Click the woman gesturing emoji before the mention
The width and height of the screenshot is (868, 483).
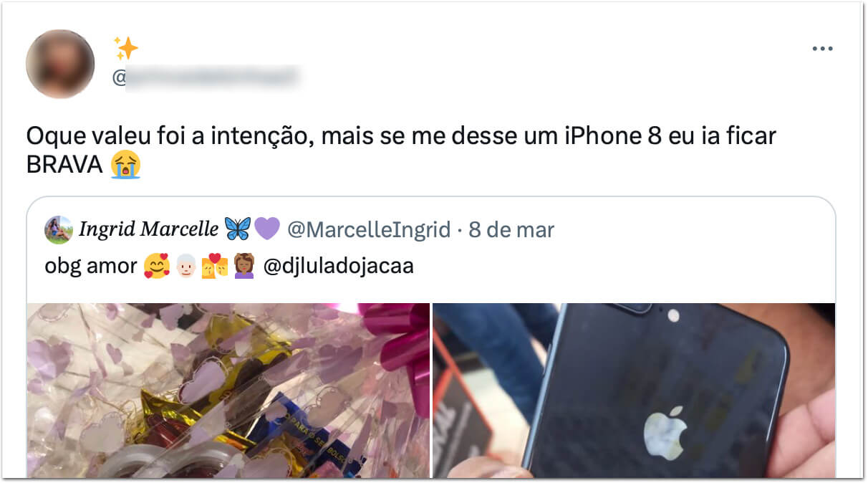coord(242,267)
